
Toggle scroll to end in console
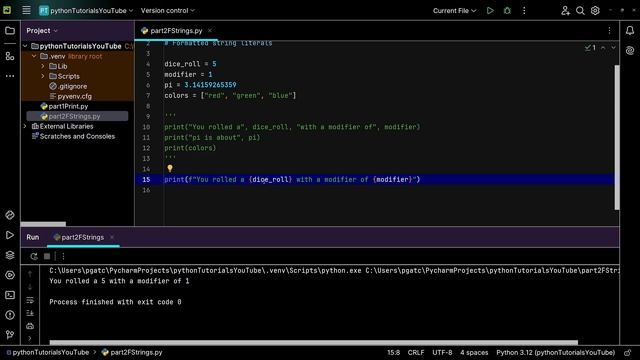tap(30, 313)
